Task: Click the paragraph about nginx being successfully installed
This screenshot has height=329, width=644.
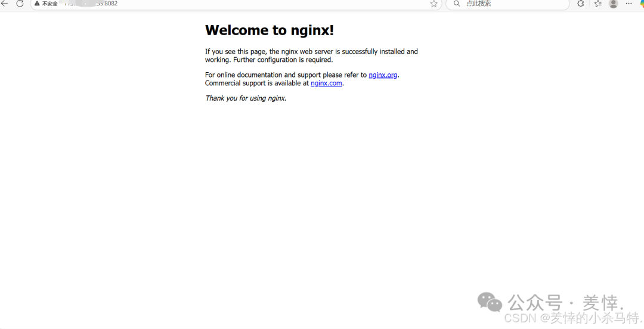Action: click(x=311, y=55)
